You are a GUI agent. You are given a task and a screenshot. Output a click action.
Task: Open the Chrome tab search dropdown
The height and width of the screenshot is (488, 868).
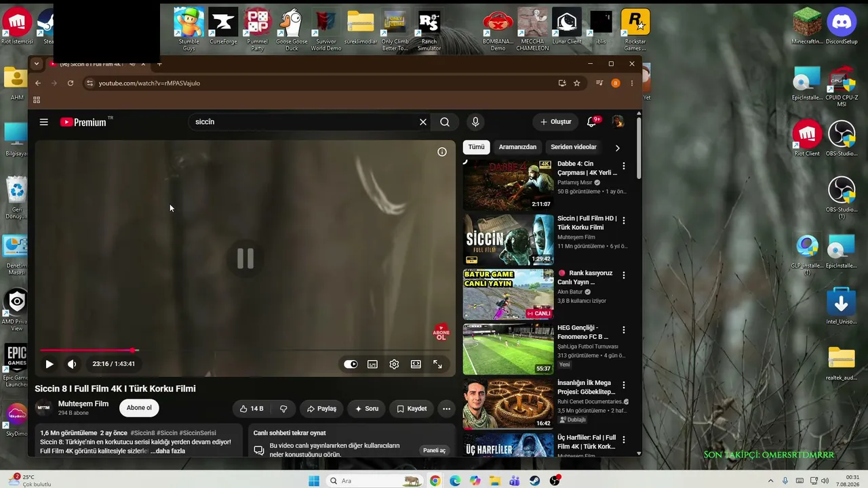click(x=36, y=64)
